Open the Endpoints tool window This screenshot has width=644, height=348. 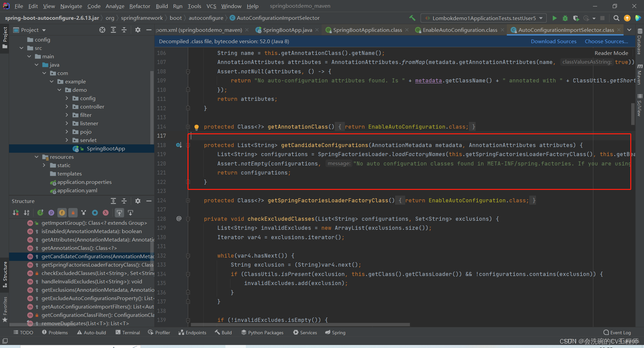[192, 333]
